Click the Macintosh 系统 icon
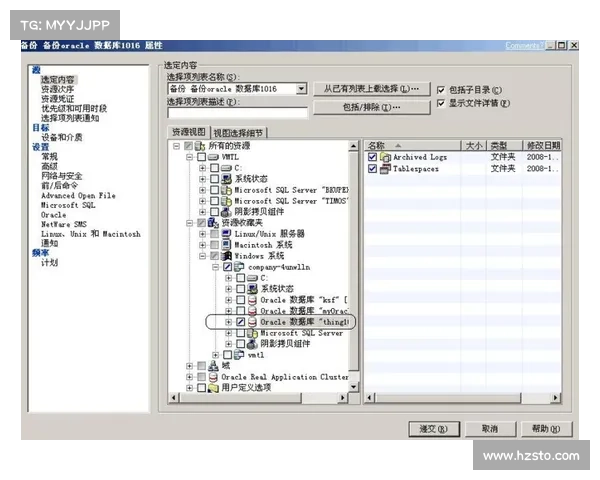600x480 pixels. pos(226,245)
